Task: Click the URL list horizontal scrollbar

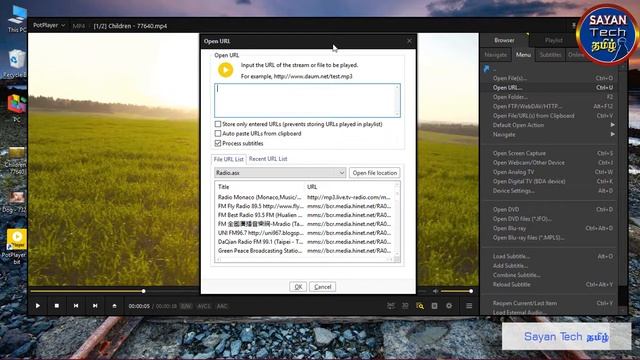Action: pyautogui.click(x=304, y=259)
